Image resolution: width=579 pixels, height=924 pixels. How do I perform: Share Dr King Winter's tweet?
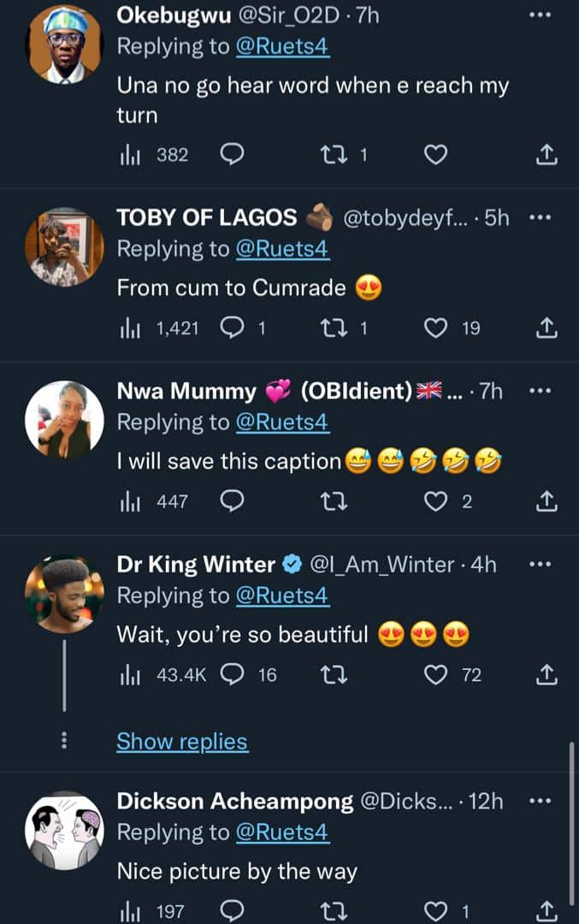pos(547,675)
